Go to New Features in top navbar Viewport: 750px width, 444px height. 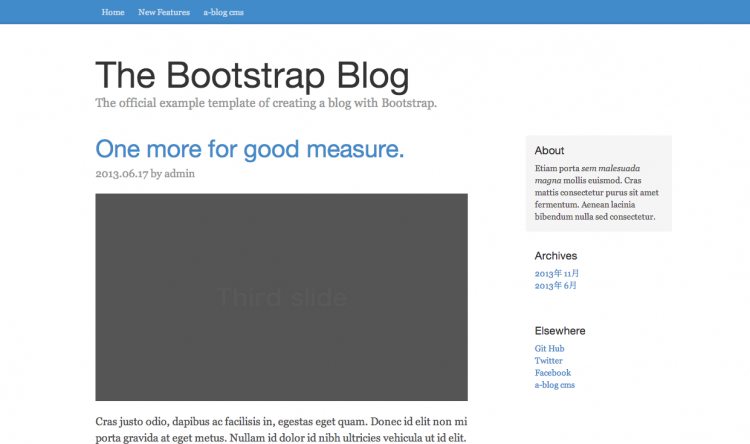click(164, 12)
